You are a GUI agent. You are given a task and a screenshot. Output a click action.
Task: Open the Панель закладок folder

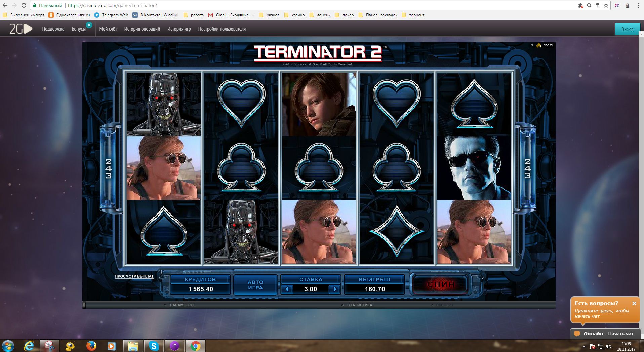tap(378, 15)
